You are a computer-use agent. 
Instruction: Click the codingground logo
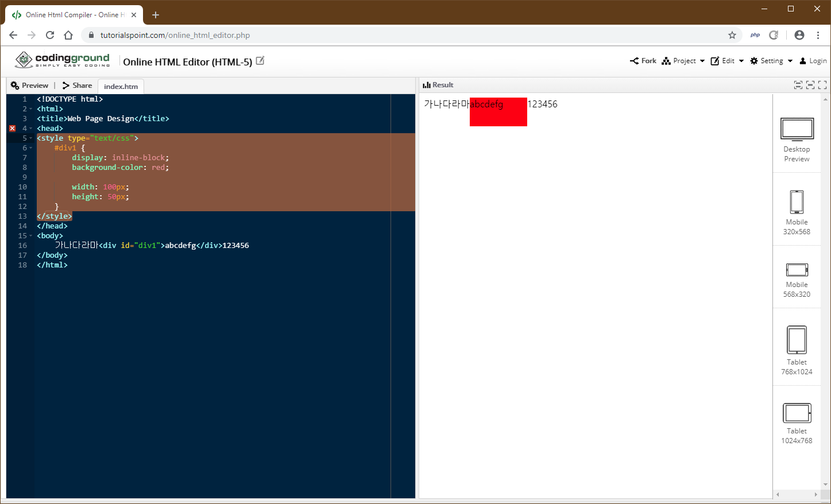(x=62, y=60)
